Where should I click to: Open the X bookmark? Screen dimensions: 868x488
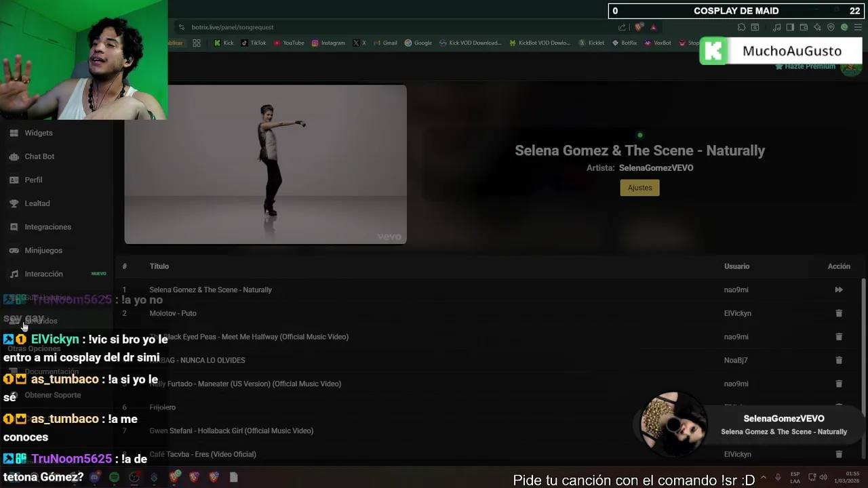pyautogui.click(x=359, y=43)
